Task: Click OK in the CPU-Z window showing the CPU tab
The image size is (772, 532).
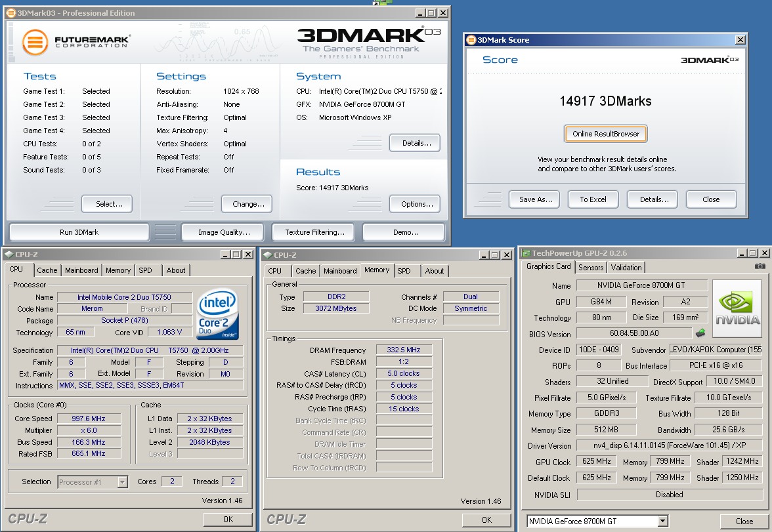Action: (x=228, y=519)
